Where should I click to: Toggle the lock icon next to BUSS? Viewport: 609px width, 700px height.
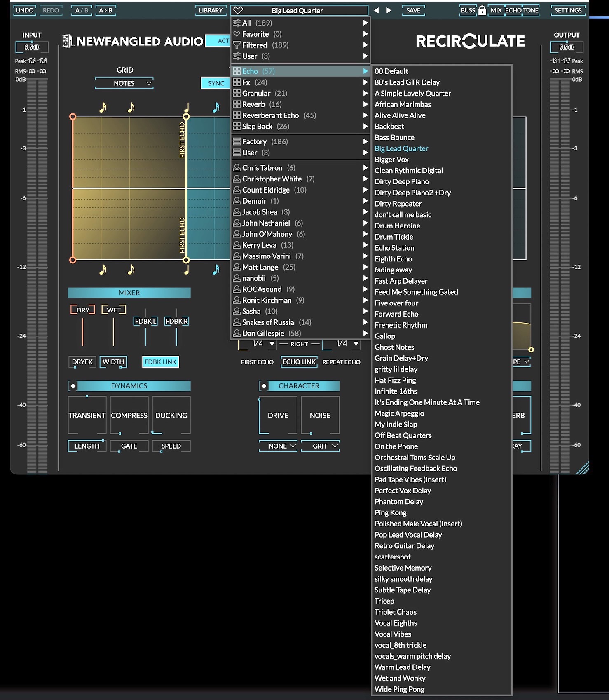click(482, 10)
